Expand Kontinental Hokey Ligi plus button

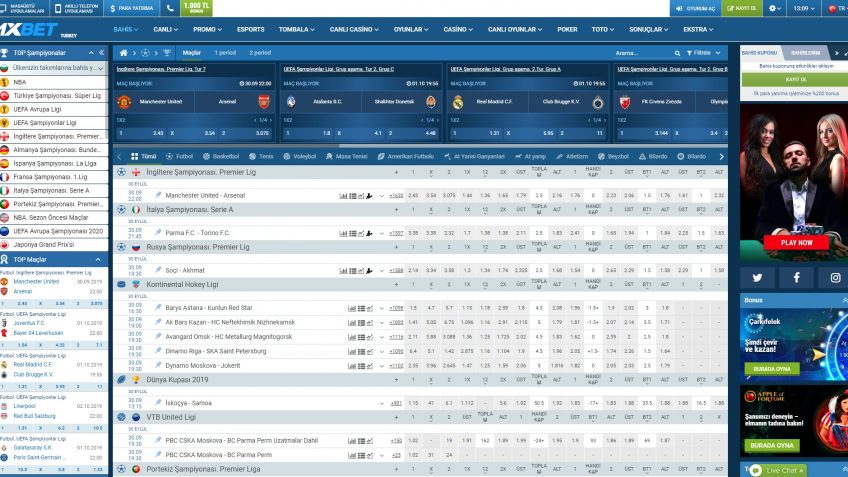(x=396, y=284)
